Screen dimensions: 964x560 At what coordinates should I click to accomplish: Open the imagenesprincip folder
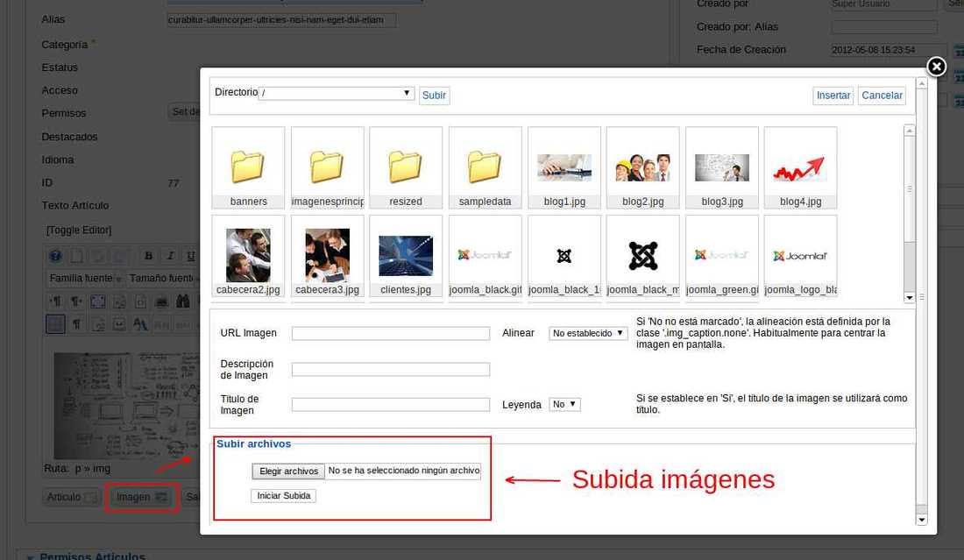pos(327,167)
